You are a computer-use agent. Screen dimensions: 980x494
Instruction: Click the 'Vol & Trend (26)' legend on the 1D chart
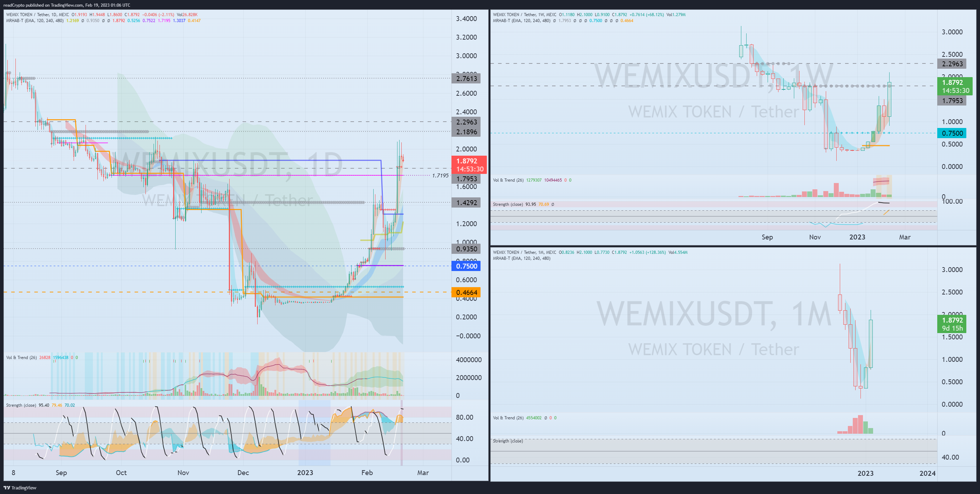click(21, 357)
